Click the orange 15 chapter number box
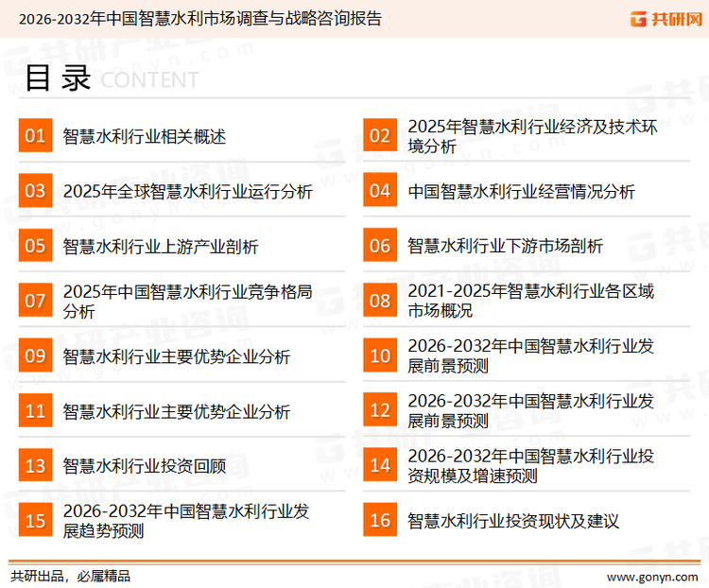 click(x=35, y=520)
